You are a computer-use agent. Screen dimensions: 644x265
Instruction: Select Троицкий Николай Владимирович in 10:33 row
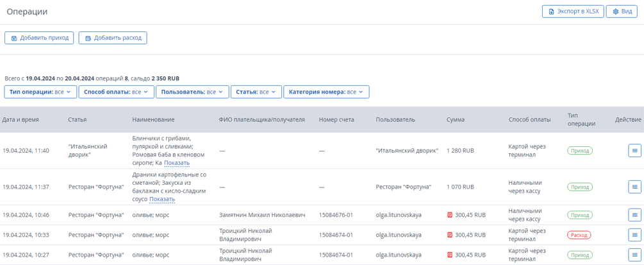coord(245,235)
